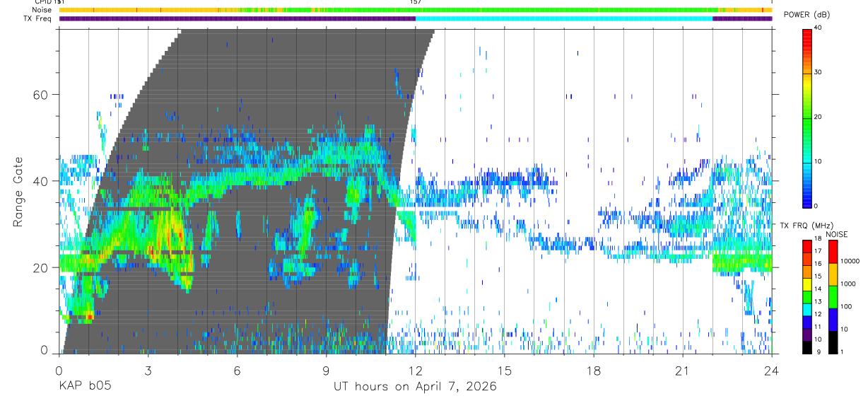The width and height of the screenshot is (868, 401).
Task: Click the Range Gate axis tick label '60'
Action: pyautogui.click(x=39, y=94)
